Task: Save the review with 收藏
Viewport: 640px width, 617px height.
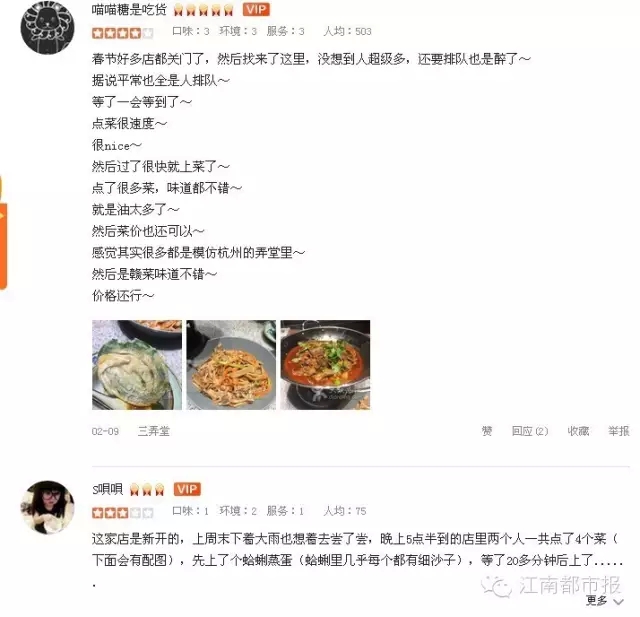Action: (x=578, y=431)
